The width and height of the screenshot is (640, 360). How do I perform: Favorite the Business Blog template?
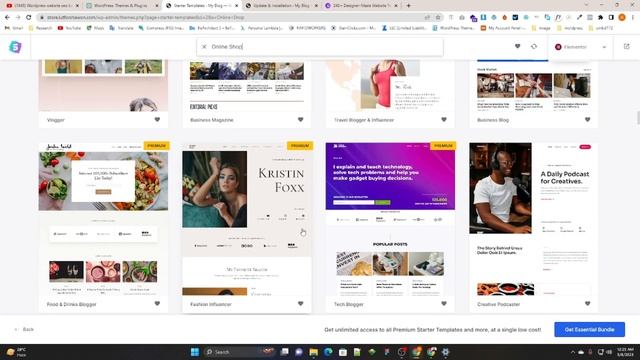click(x=587, y=120)
